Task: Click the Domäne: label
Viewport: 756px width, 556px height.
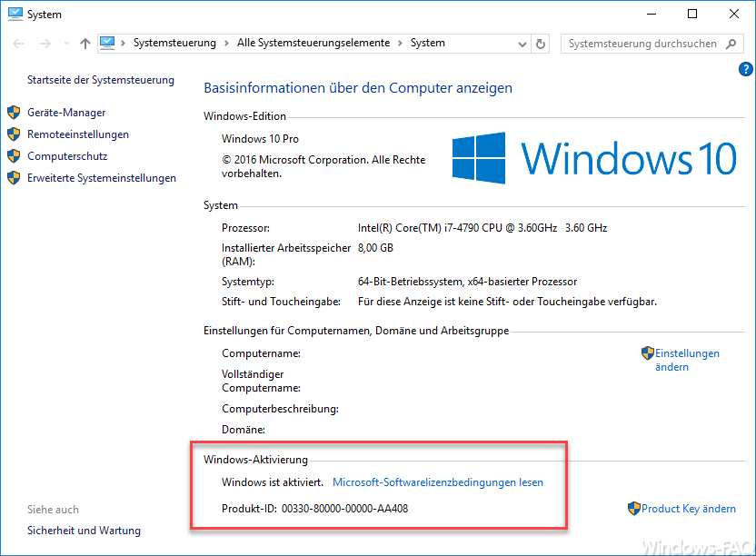Action: pyautogui.click(x=244, y=430)
